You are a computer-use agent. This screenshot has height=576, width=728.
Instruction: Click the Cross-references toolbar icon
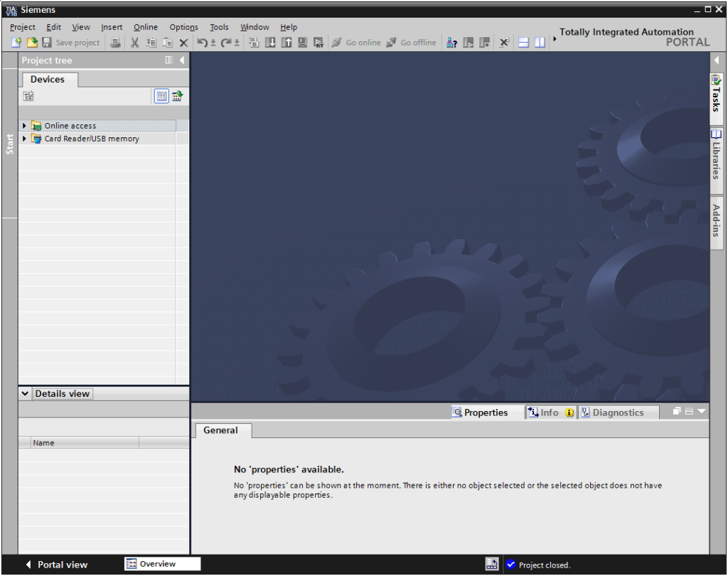504,43
